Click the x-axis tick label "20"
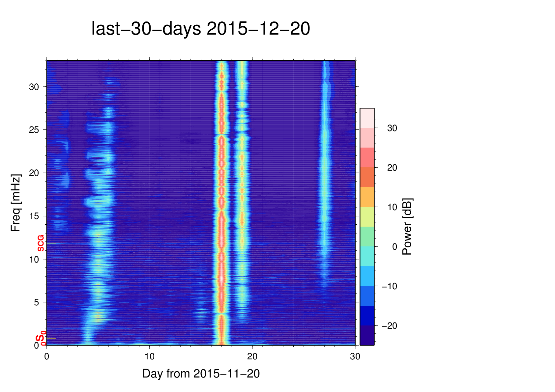Image resolution: width=555 pixels, height=392 pixels. click(x=252, y=356)
